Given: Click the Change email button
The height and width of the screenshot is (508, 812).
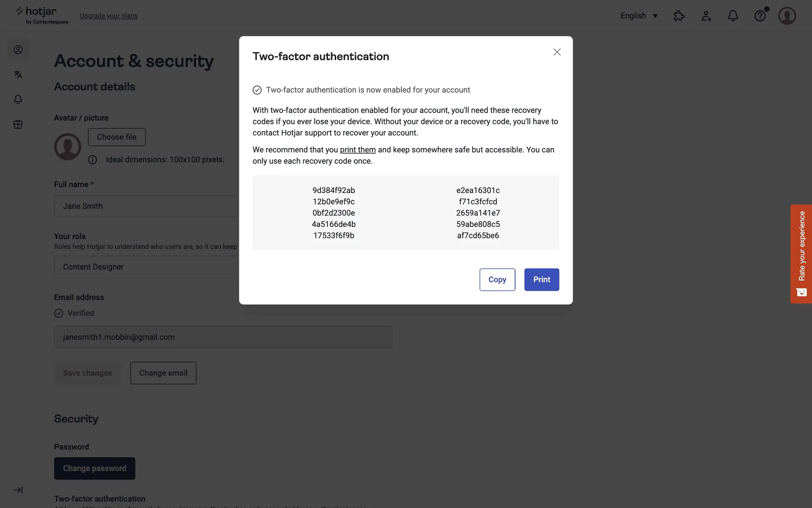Looking at the screenshot, I should tap(163, 373).
